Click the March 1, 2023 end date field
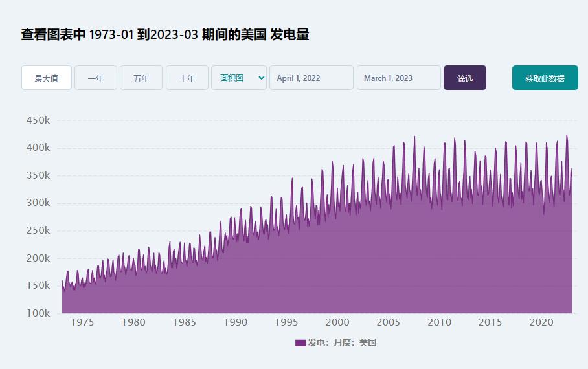 click(x=399, y=78)
